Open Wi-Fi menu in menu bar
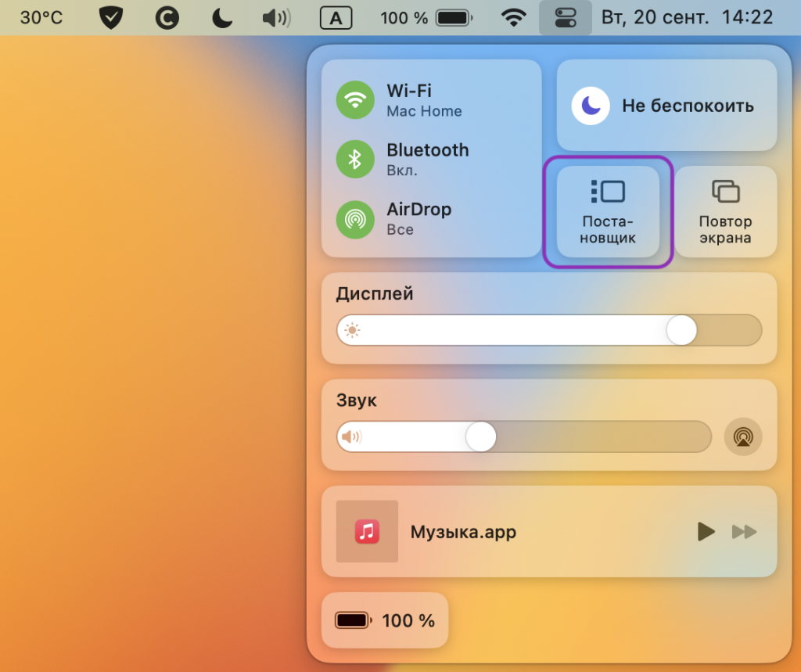The width and height of the screenshot is (801, 672). pyautogui.click(x=513, y=18)
